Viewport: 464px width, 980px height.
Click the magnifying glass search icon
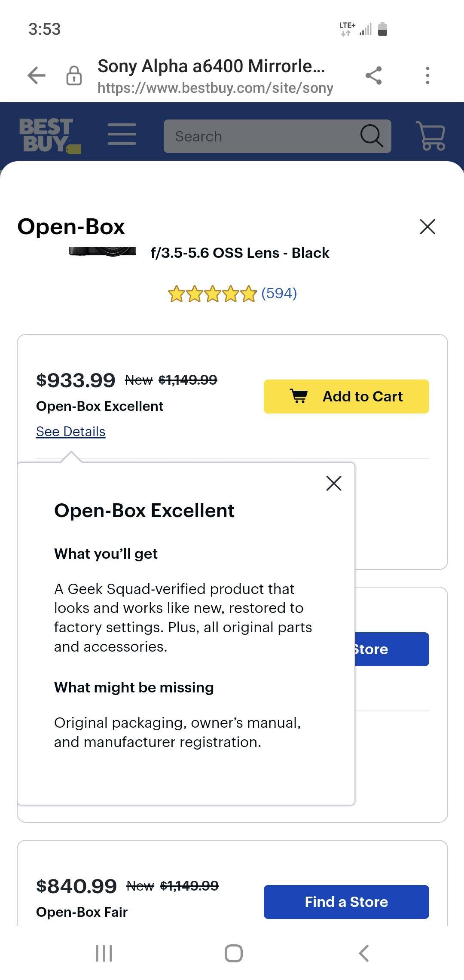371,136
